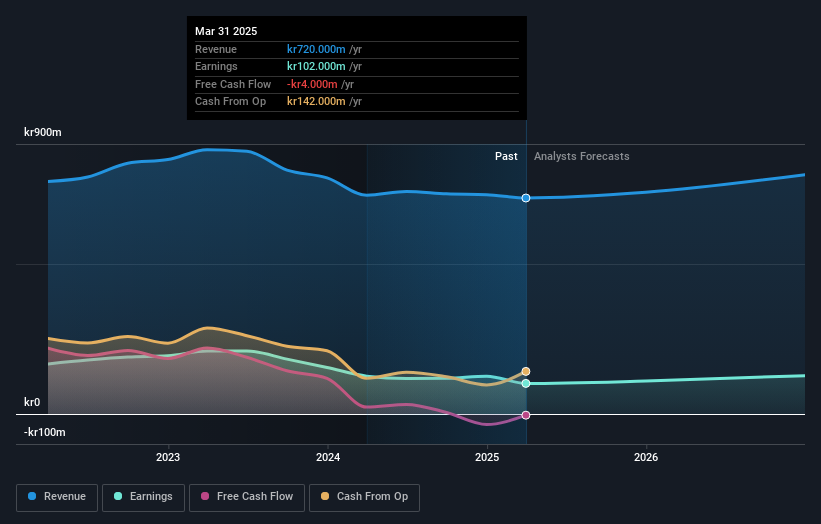Click the -kr4.000m free cash flow value
821x524 pixels.
312,84
